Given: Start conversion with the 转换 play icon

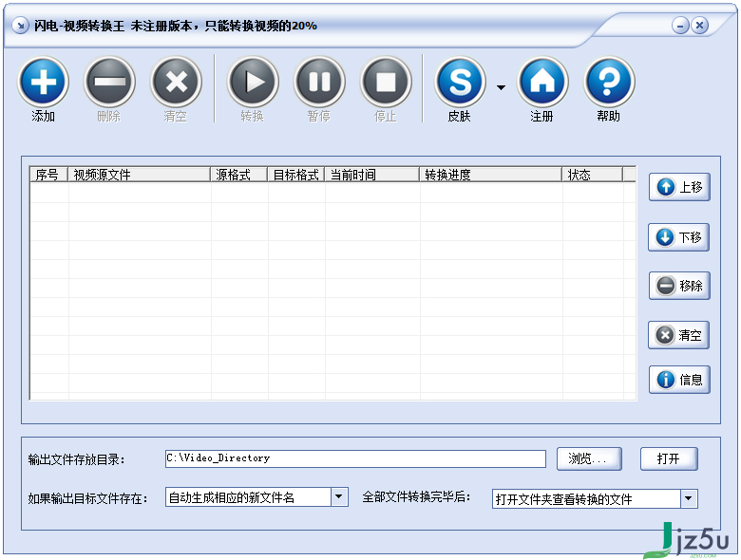Looking at the screenshot, I should tap(253, 82).
